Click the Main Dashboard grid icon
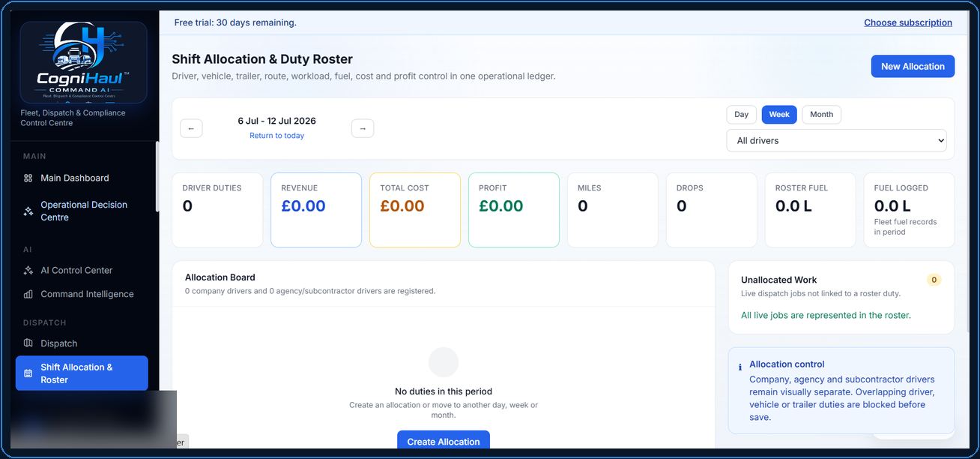Image resolution: width=980 pixels, height=459 pixels. pyautogui.click(x=28, y=178)
